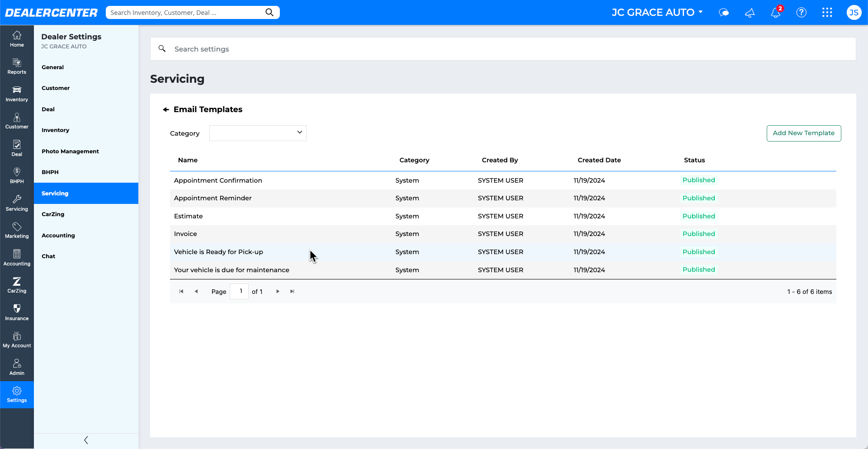Open the announcements megaphone icon

(x=750, y=13)
